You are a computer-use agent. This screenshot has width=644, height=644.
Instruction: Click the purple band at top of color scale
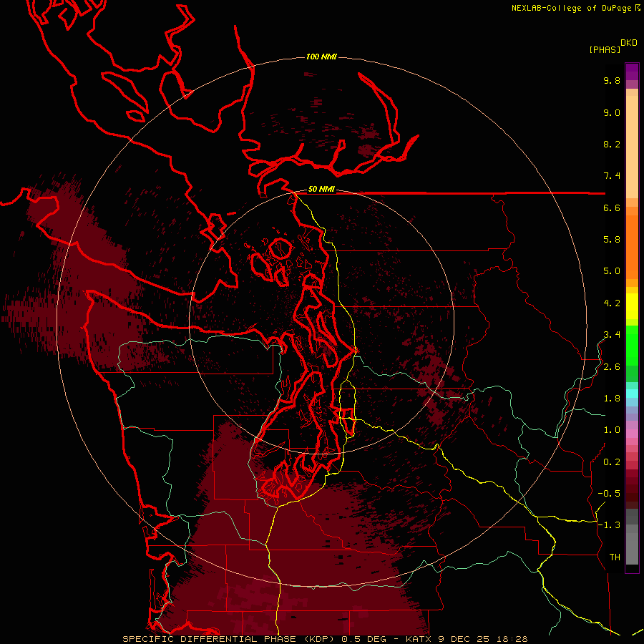[632, 72]
